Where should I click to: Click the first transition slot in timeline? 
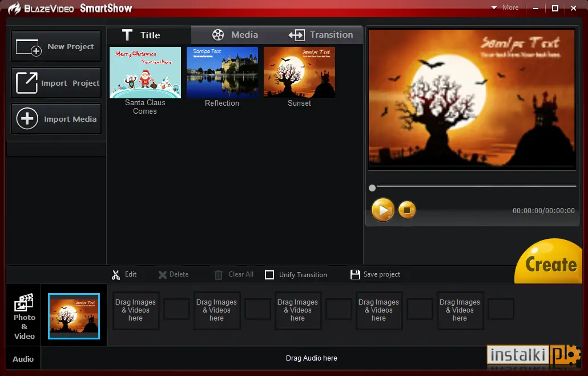point(176,309)
